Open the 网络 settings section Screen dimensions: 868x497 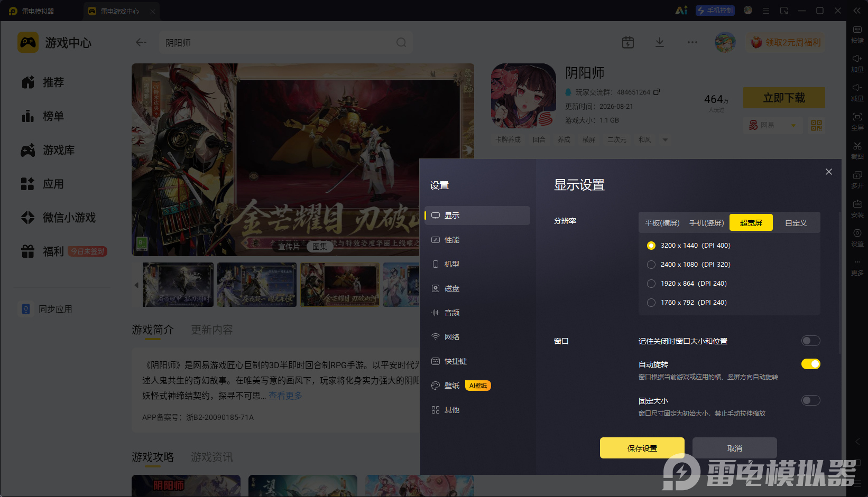(477, 337)
